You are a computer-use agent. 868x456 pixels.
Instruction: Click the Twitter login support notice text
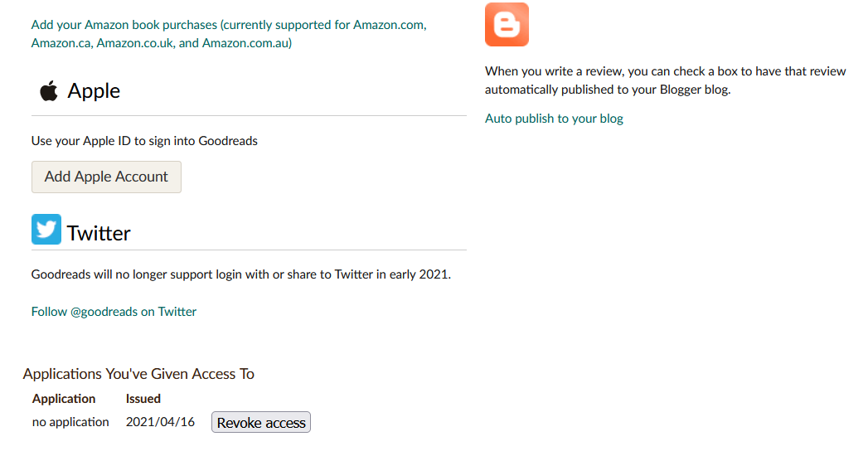click(x=240, y=274)
